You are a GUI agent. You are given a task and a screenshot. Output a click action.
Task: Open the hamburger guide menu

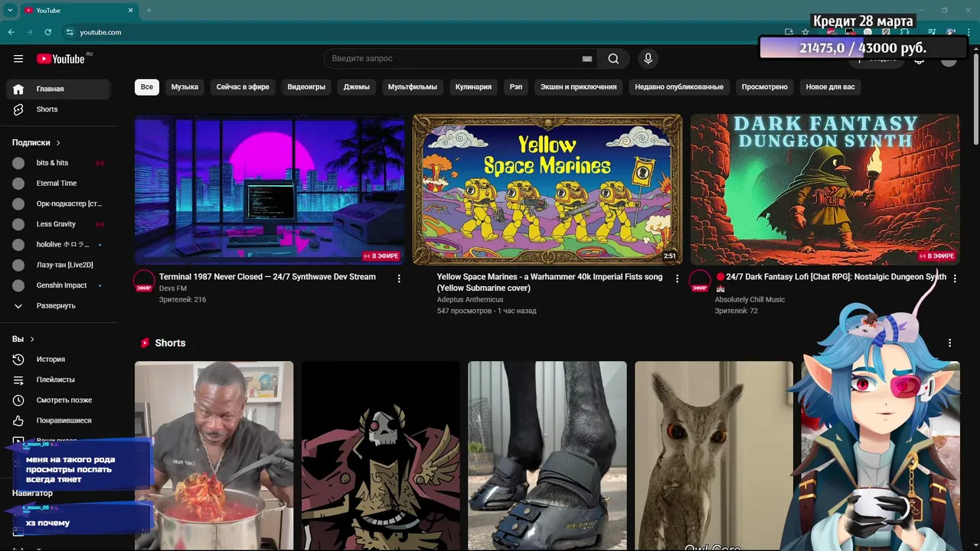point(18,59)
